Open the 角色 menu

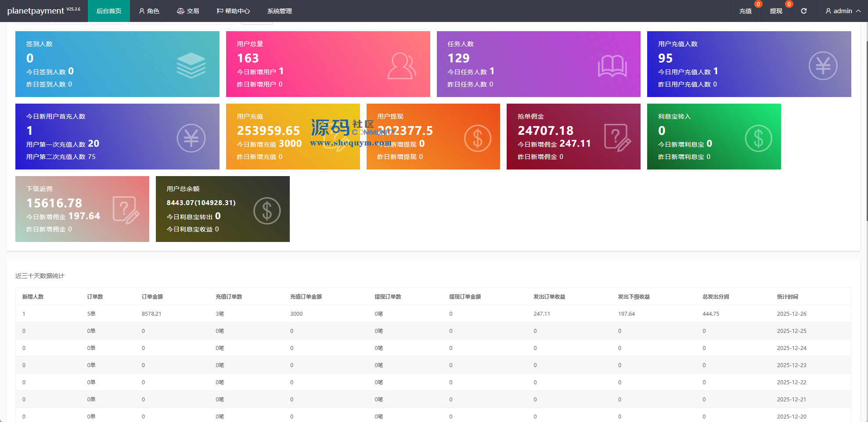[x=149, y=11]
